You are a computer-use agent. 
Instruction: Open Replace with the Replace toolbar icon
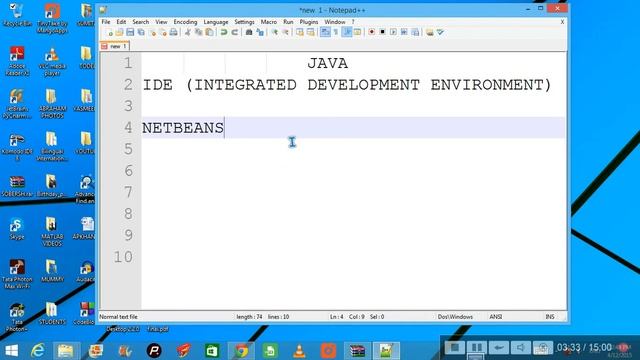(260, 32)
